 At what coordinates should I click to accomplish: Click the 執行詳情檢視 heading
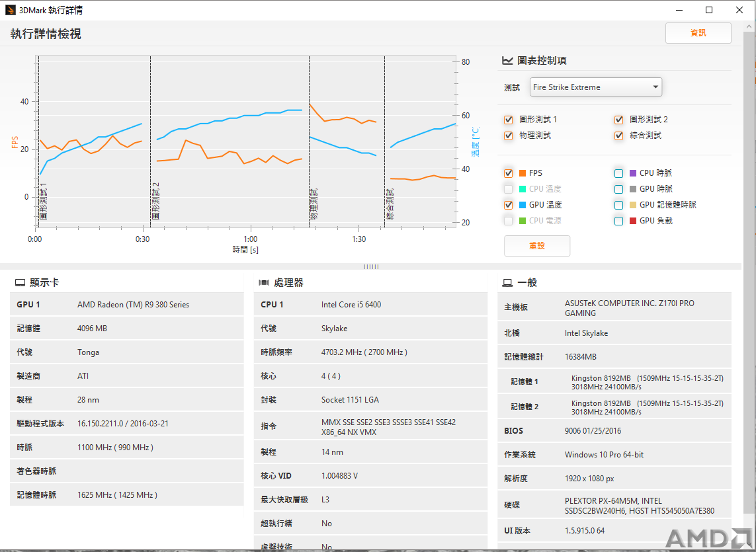click(46, 34)
